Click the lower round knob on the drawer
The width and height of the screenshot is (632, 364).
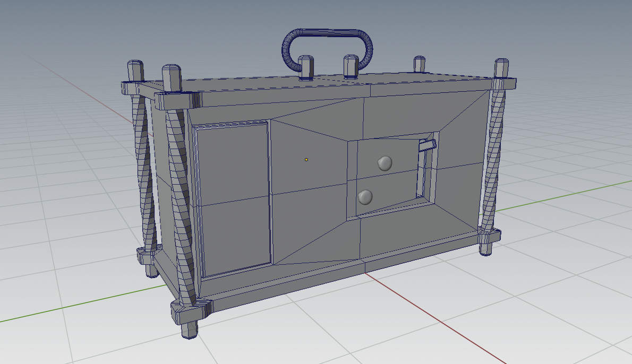[x=365, y=197]
